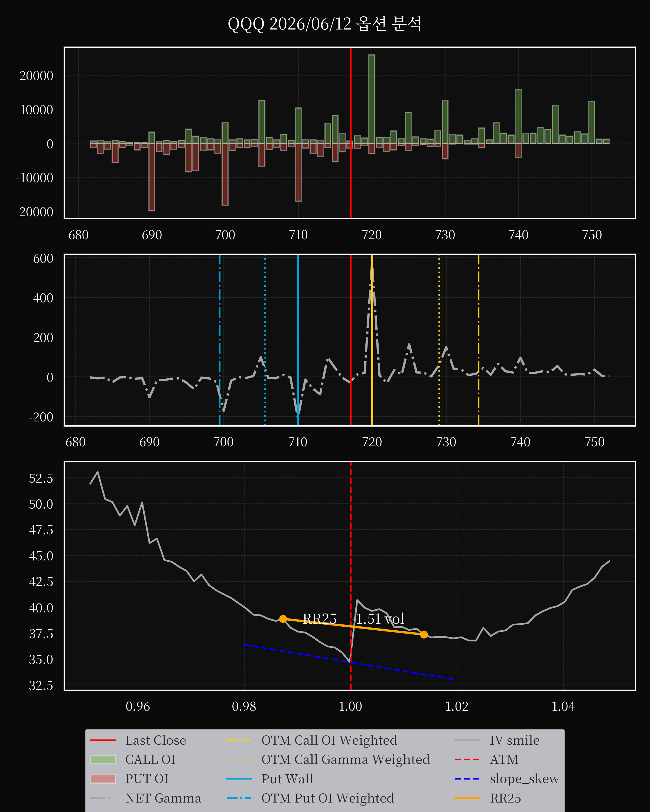The image size is (650, 812).
Task: Click the orange RR25 legend line sample
Action: [467, 798]
